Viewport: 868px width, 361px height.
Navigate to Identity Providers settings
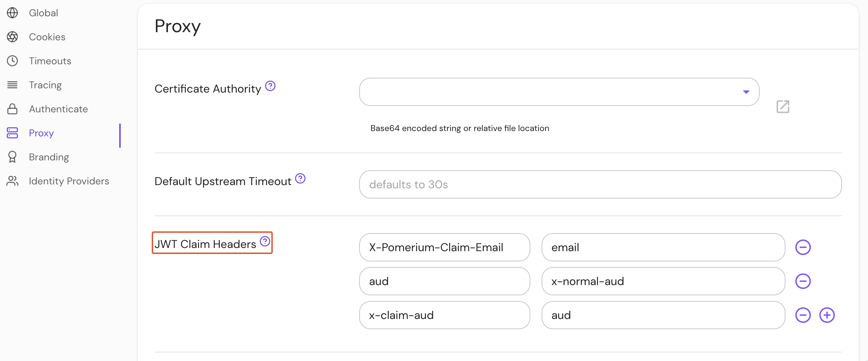click(69, 181)
